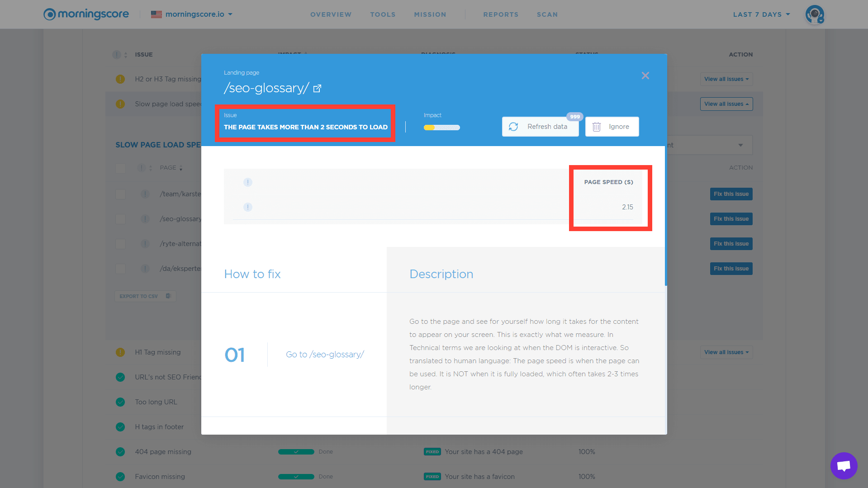868x488 pixels.
Task: Sort pages by the PAGE column arrows
Action: (181, 168)
